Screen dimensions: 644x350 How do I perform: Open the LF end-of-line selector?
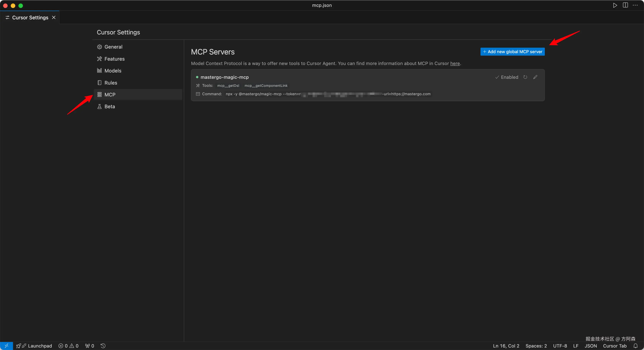(575, 346)
